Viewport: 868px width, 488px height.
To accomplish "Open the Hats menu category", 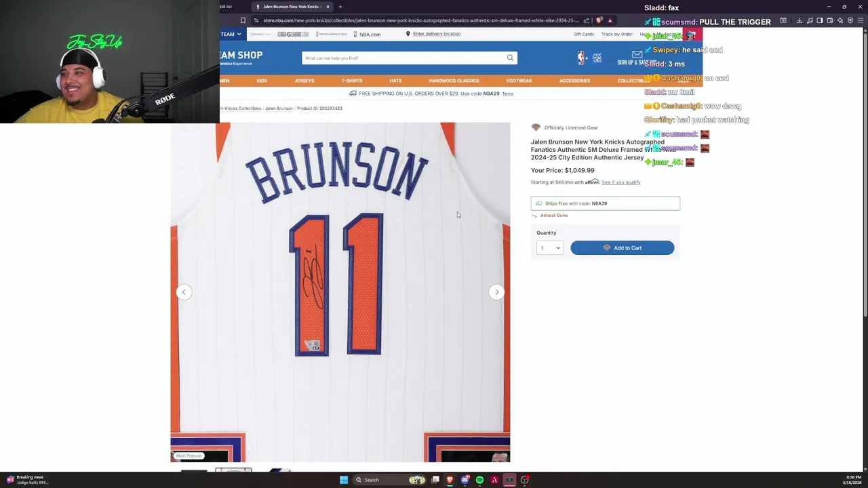I will pos(395,81).
